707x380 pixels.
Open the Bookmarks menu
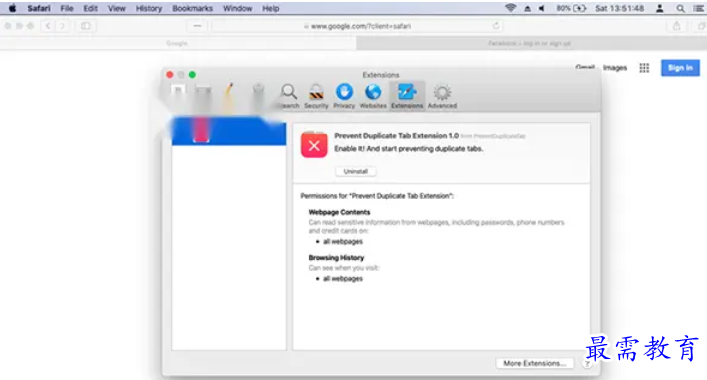click(x=193, y=9)
